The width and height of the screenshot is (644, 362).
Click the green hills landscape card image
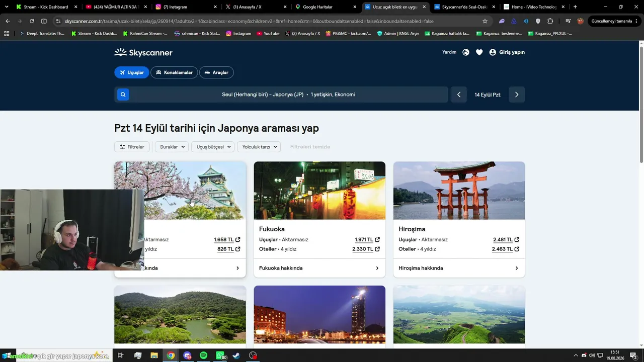pos(459,315)
